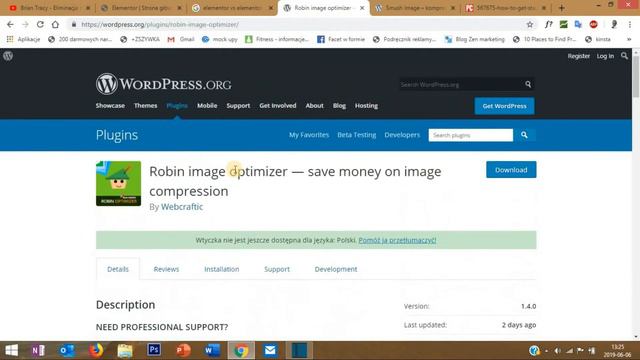Screen dimensions: 640x360
Task: Click the WordPress.org header logo
Action: (x=164, y=84)
